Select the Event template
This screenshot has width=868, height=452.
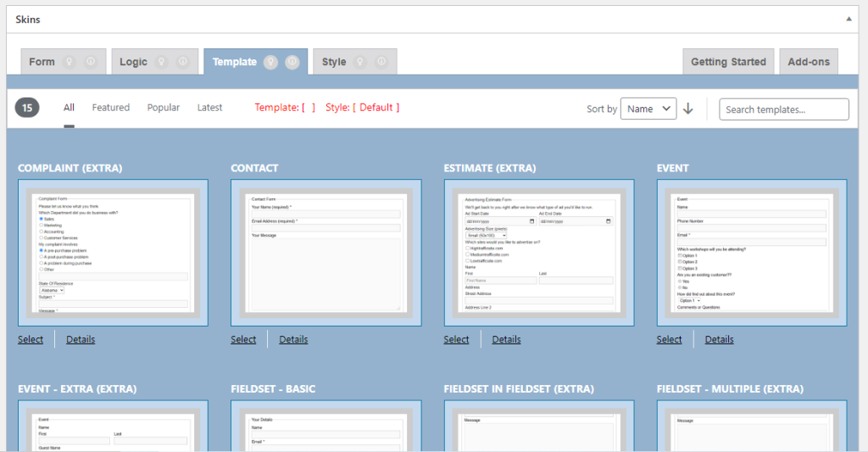(669, 339)
